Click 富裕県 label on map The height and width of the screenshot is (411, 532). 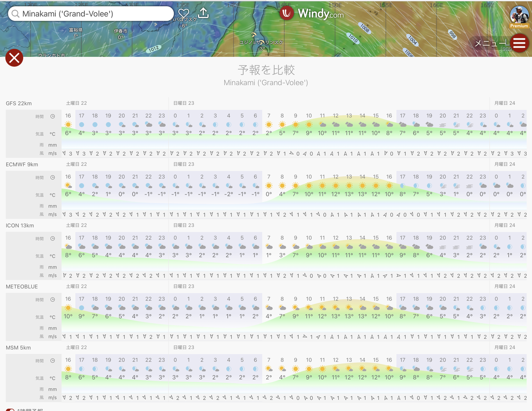tap(76, 30)
